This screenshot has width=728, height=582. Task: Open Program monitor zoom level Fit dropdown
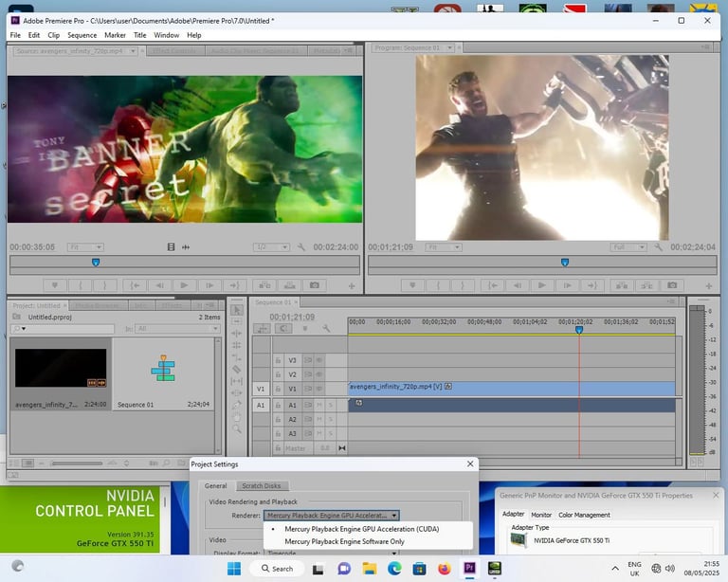[444, 247]
